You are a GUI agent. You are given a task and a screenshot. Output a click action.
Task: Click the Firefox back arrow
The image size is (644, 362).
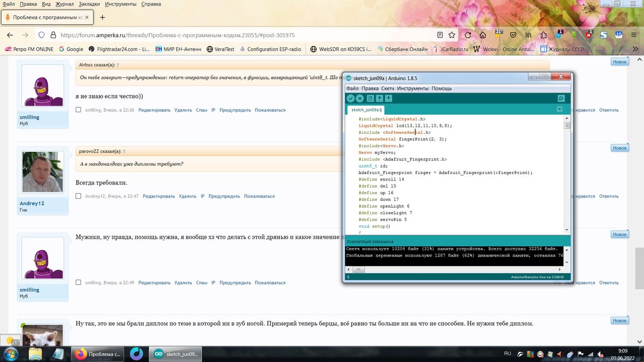(x=10, y=35)
